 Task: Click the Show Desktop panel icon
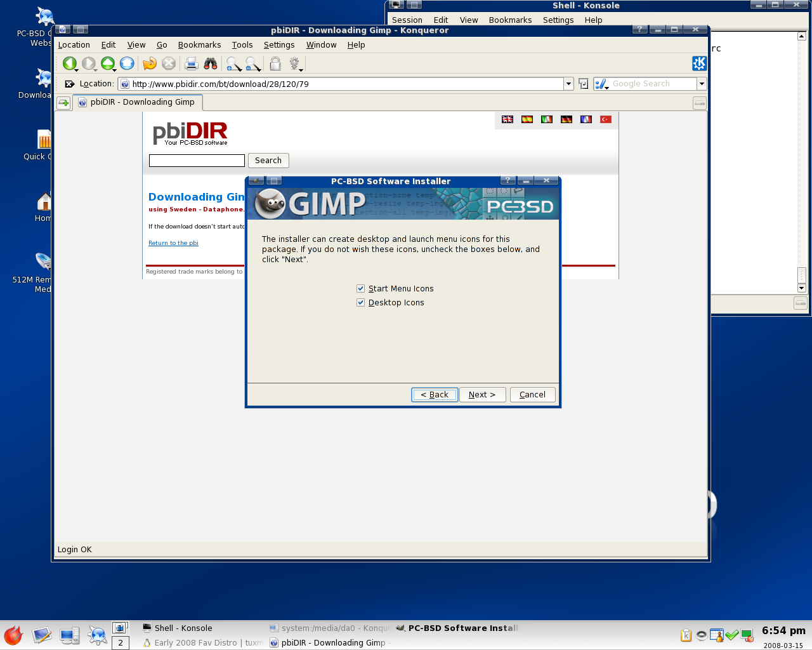coord(42,635)
